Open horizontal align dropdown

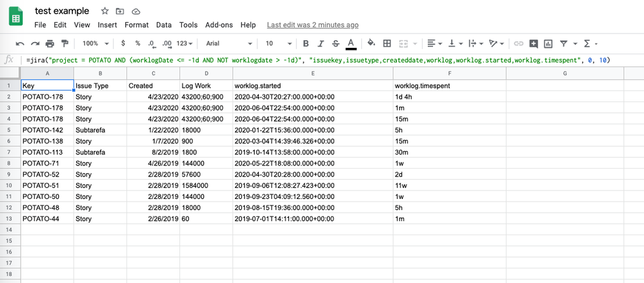434,43
